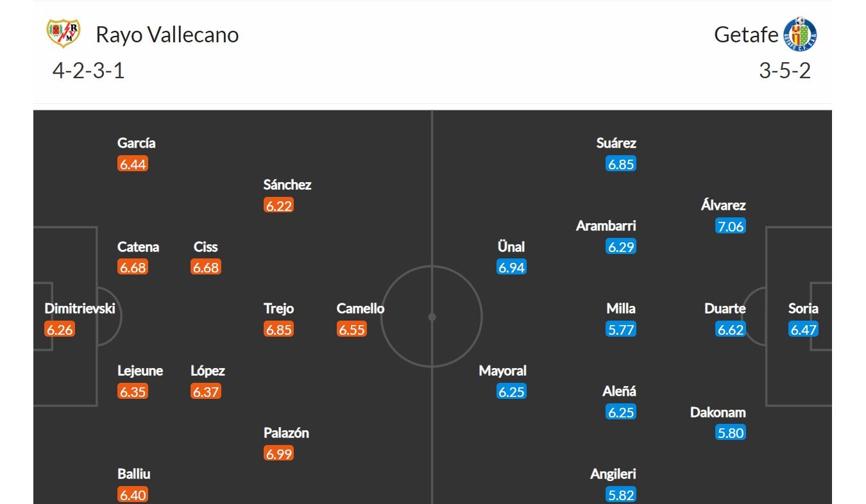
Task: Select Getafe midfielder Milla
Action: [x=621, y=309]
